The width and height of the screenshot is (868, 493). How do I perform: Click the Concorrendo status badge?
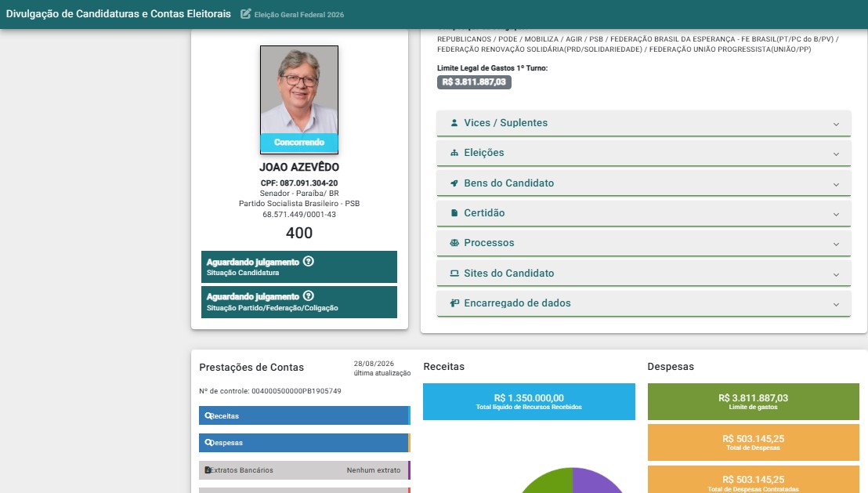(x=299, y=143)
